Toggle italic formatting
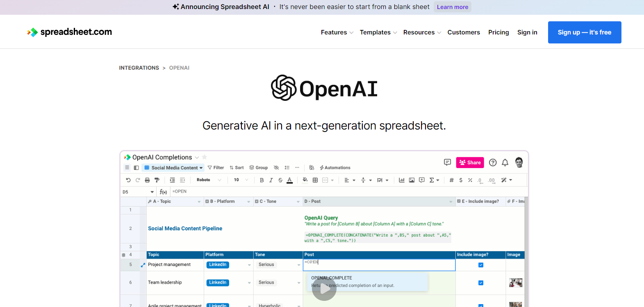Image resolution: width=644 pixels, height=307 pixels. point(271,180)
